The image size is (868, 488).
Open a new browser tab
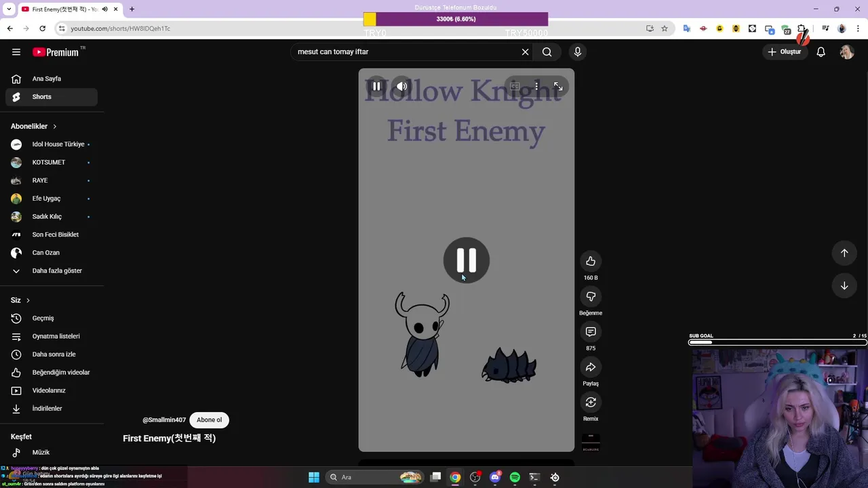tap(132, 9)
